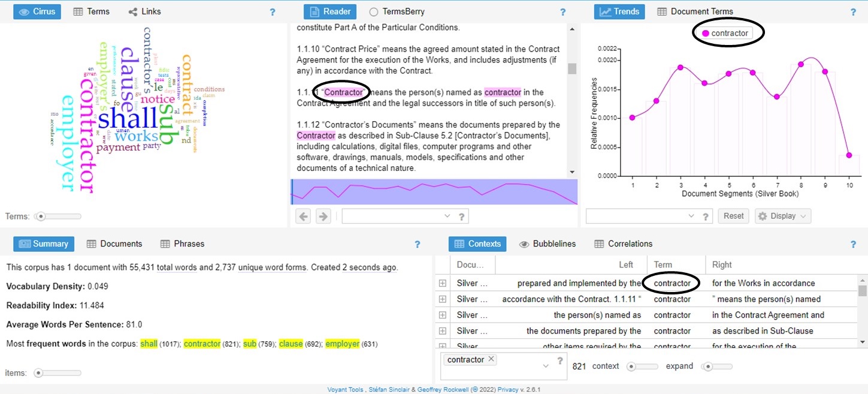Open the Display dropdown in Trends
The width and height of the screenshot is (868, 394).
[x=782, y=216]
